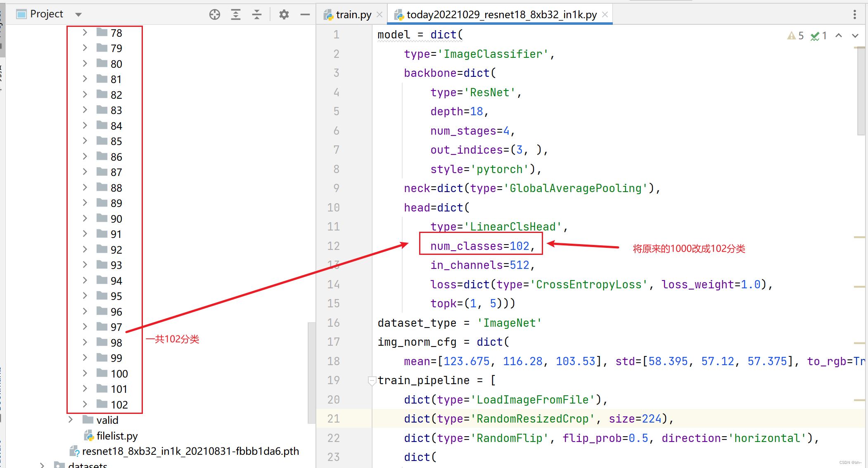
Task: Close the today20221029_resnet18_8xb32_in1k.py tab
Action: (605, 14)
